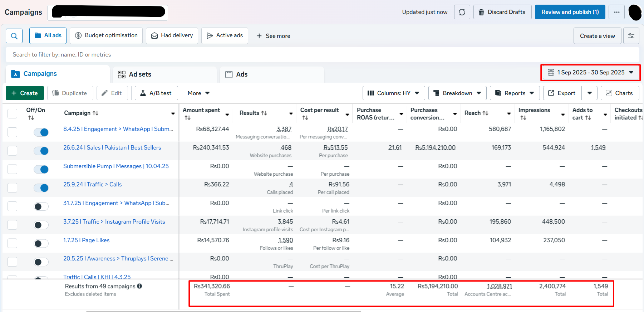The height and width of the screenshot is (312, 644).
Task: Click the A/B test button
Action: tap(156, 93)
